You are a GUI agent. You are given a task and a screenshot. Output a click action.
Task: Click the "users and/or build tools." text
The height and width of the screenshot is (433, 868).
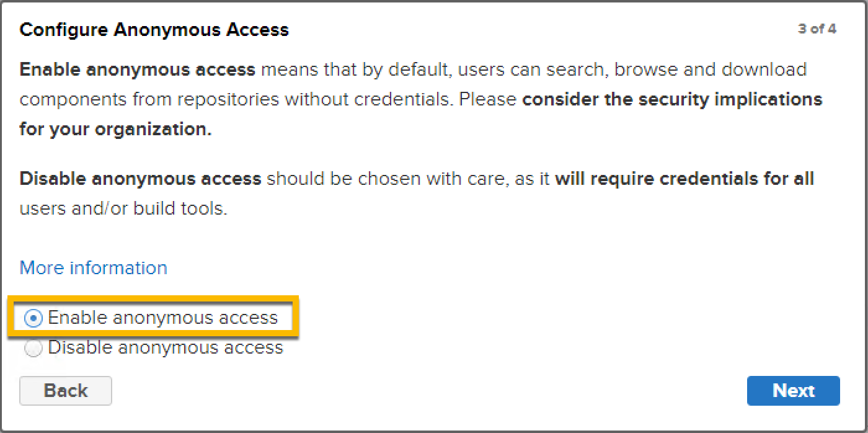point(123,209)
